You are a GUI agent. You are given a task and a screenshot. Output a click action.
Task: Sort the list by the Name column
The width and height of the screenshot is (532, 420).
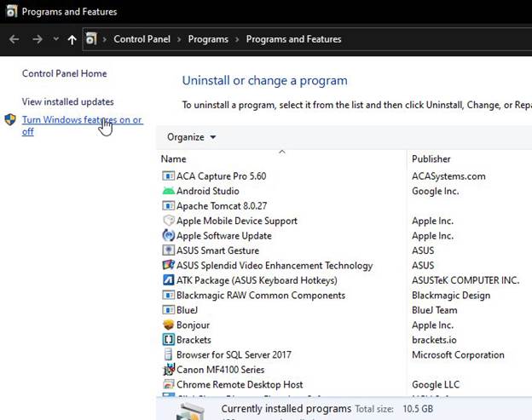click(173, 159)
